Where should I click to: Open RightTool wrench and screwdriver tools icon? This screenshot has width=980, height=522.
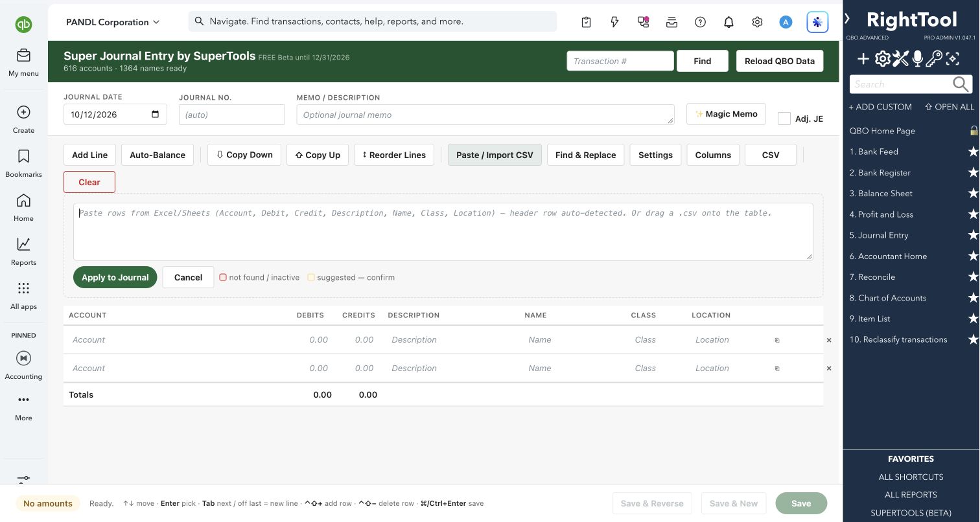[900, 60]
